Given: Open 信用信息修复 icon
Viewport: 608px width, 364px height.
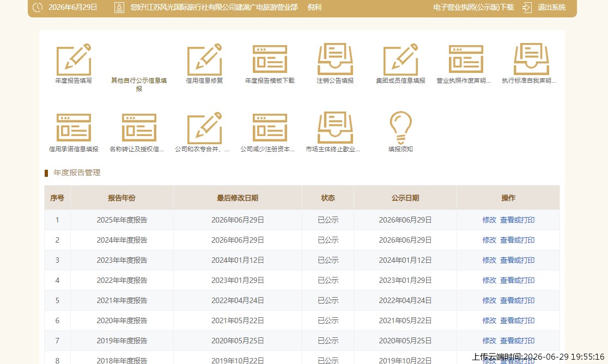Looking at the screenshot, I should tap(204, 60).
